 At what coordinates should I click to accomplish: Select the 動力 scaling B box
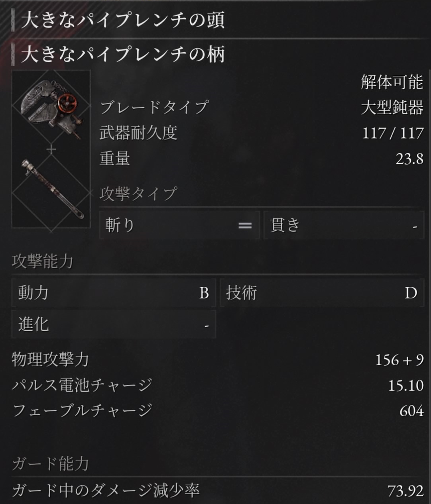coord(114,293)
